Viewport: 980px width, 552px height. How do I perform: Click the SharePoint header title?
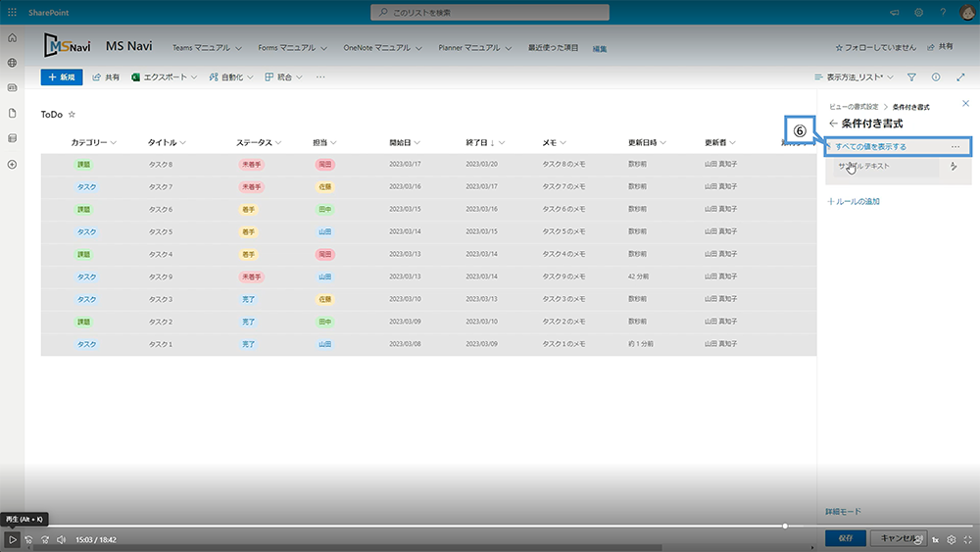pyautogui.click(x=48, y=13)
